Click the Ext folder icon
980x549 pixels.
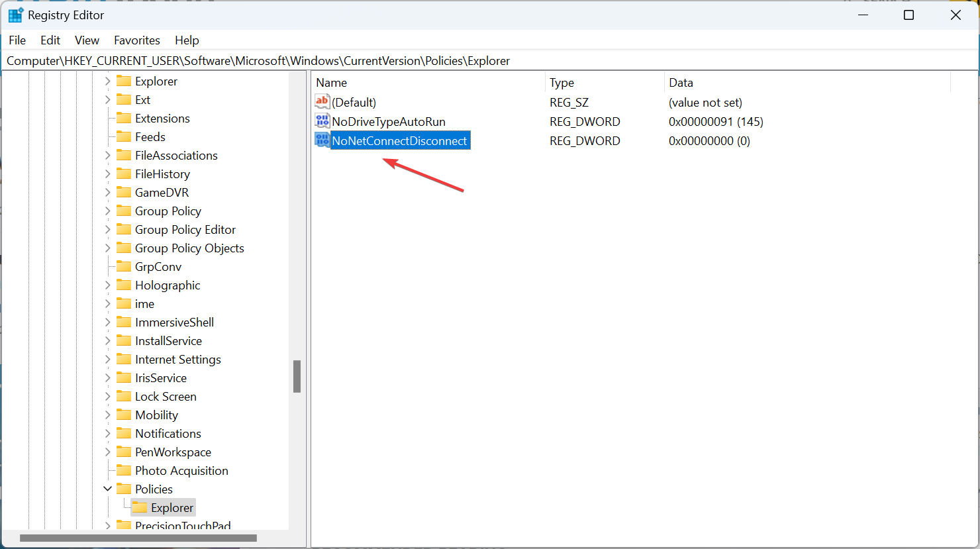124,99
